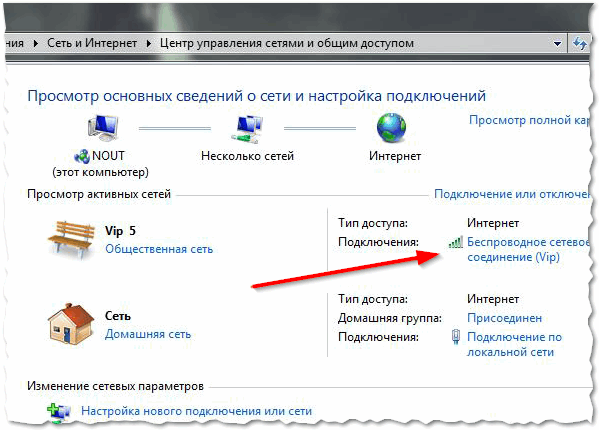Open the Домашняя сеть link

pos(148,334)
